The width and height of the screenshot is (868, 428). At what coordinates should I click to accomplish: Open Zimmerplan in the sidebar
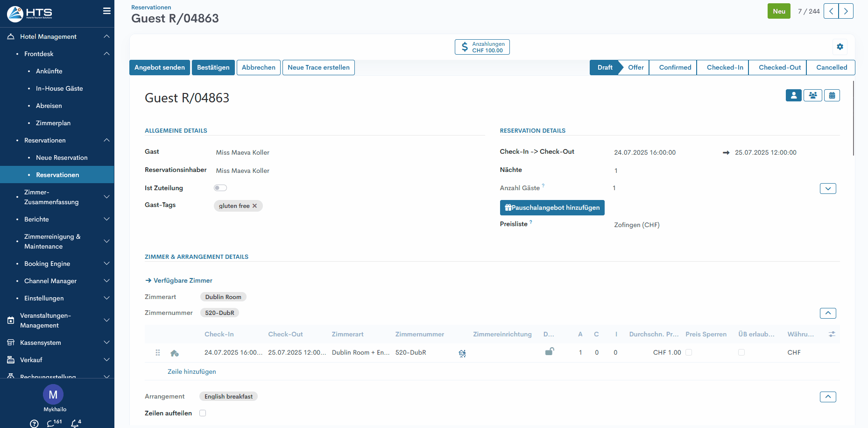pyautogui.click(x=53, y=123)
